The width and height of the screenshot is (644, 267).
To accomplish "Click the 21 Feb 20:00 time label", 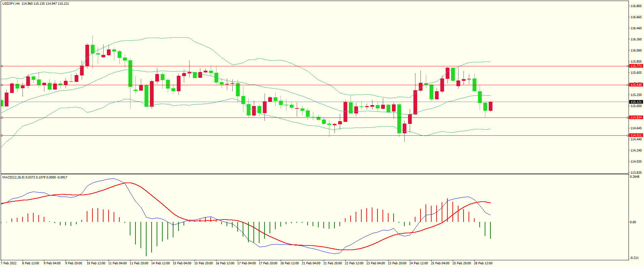I will pos(332,263).
